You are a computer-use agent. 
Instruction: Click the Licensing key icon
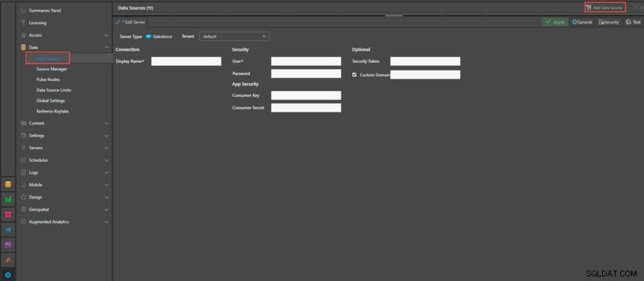pos(23,22)
